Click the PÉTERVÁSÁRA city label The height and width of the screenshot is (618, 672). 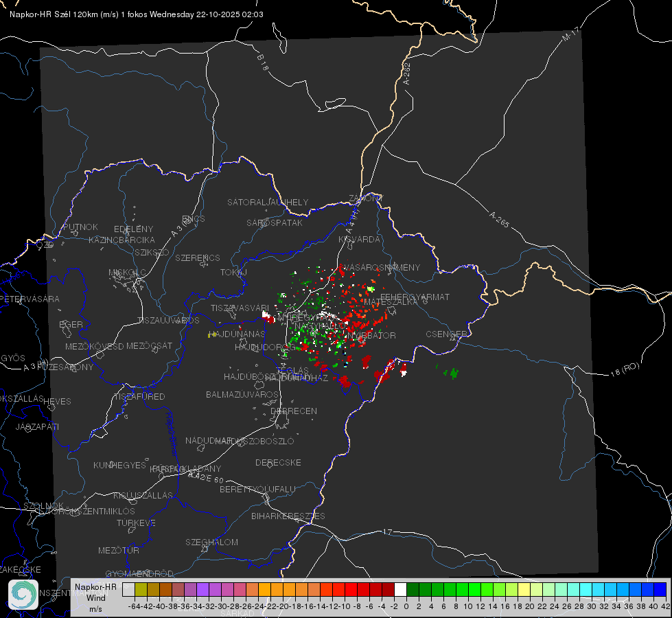(x=30, y=299)
